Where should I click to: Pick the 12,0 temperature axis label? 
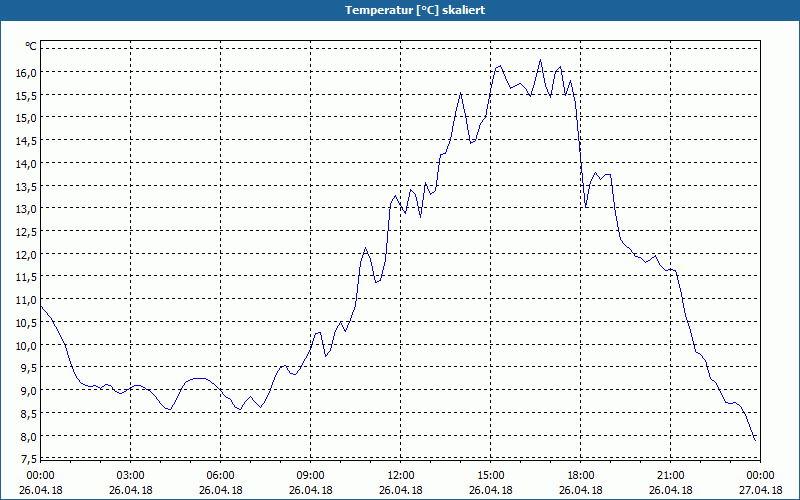26,254
